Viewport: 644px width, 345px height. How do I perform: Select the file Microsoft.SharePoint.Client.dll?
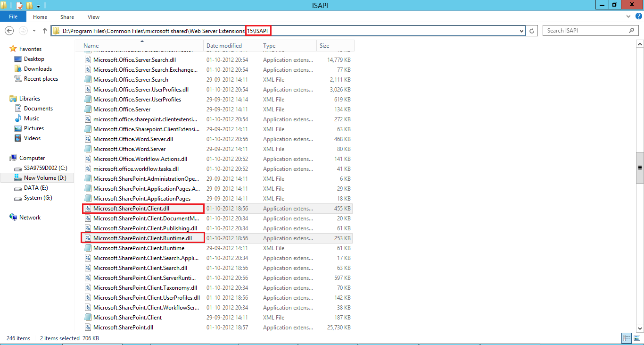click(x=131, y=209)
